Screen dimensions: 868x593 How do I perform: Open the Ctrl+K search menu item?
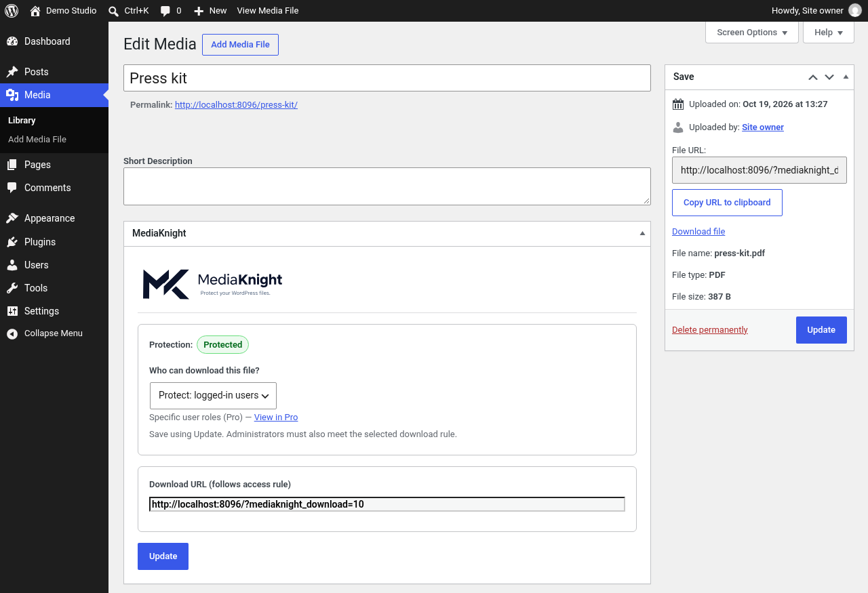(128, 11)
